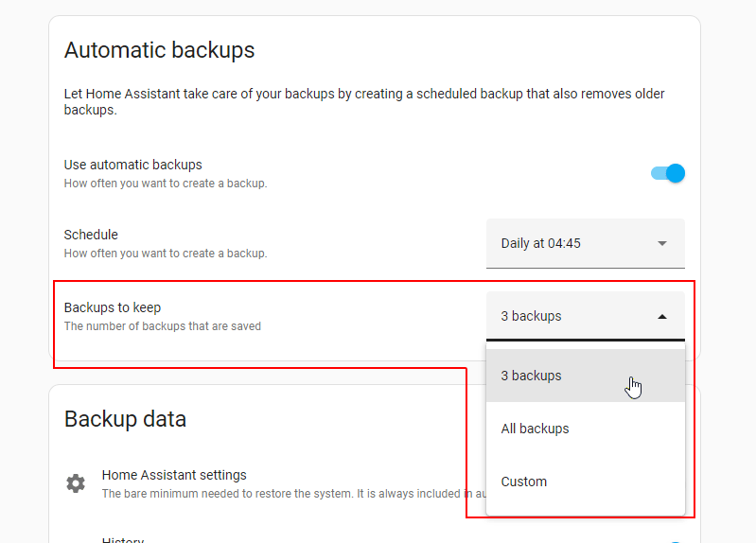Click the Use automatic backups label
The height and width of the screenshot is (543, 756).
tap(132, 165)
